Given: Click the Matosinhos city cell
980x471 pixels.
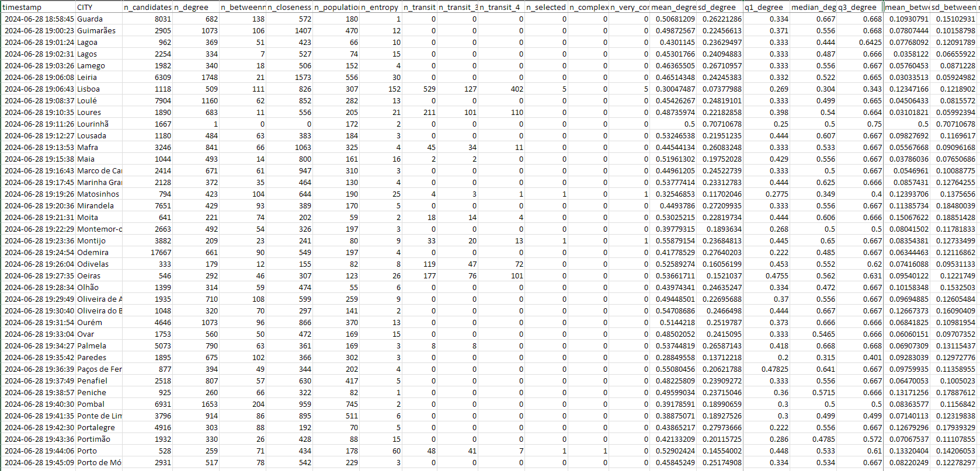Looking at the screenshot, I should click(x=98, y=194).
